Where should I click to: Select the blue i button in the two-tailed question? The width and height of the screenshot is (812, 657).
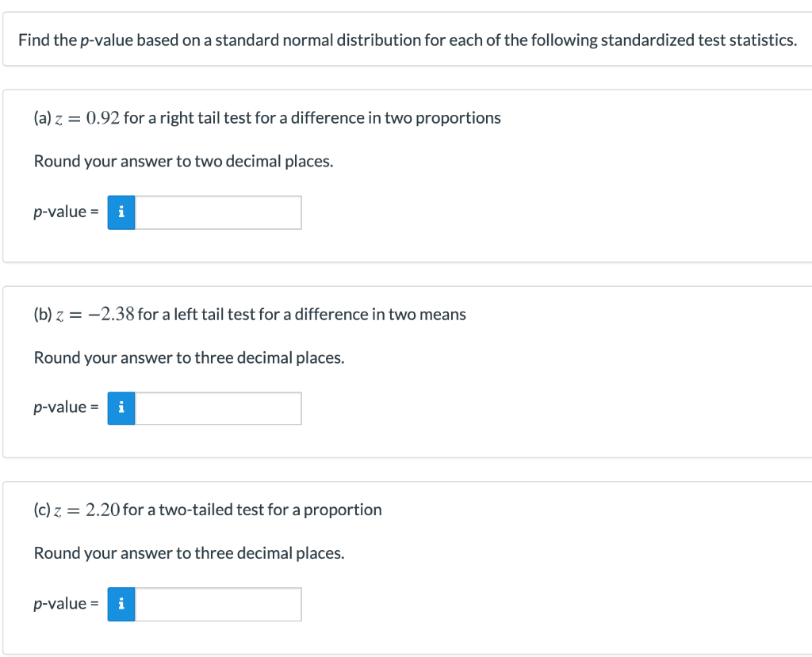click(121, 604)
